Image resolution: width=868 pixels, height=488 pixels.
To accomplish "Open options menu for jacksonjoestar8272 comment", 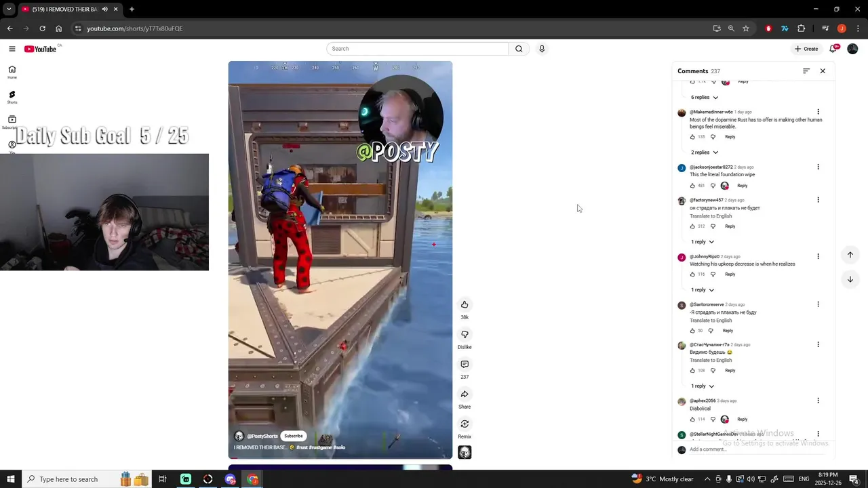I will tap(818, 167).
